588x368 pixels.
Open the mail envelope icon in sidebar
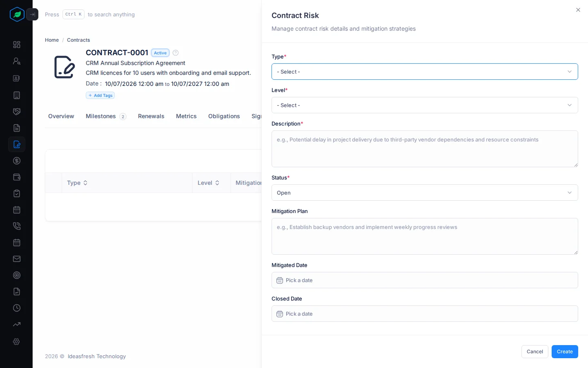(17, 259)
